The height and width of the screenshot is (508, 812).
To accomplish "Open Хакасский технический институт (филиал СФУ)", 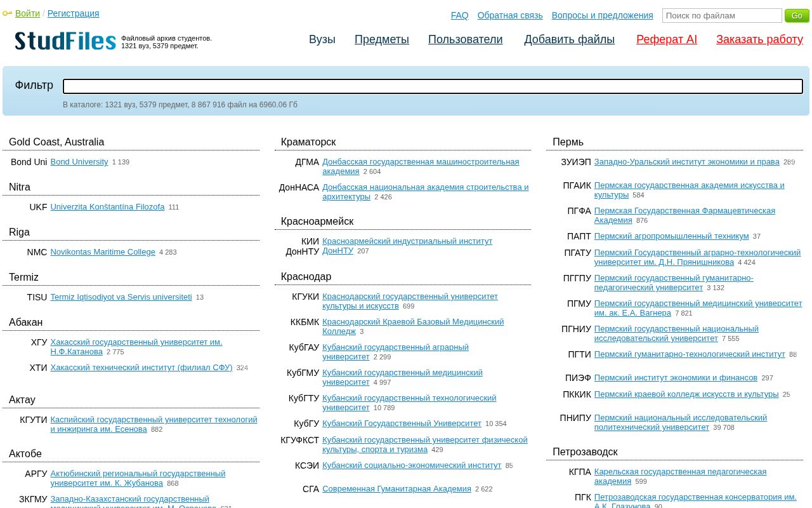I will point(141,368).
